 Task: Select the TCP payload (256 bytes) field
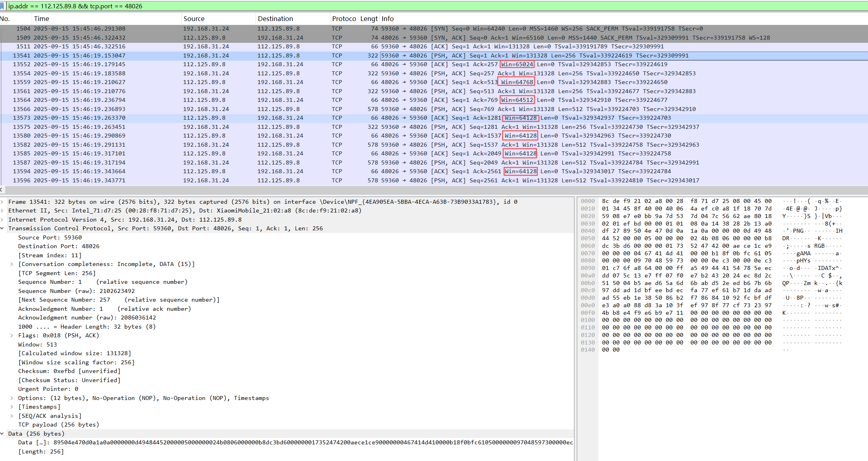pos(59,425)
